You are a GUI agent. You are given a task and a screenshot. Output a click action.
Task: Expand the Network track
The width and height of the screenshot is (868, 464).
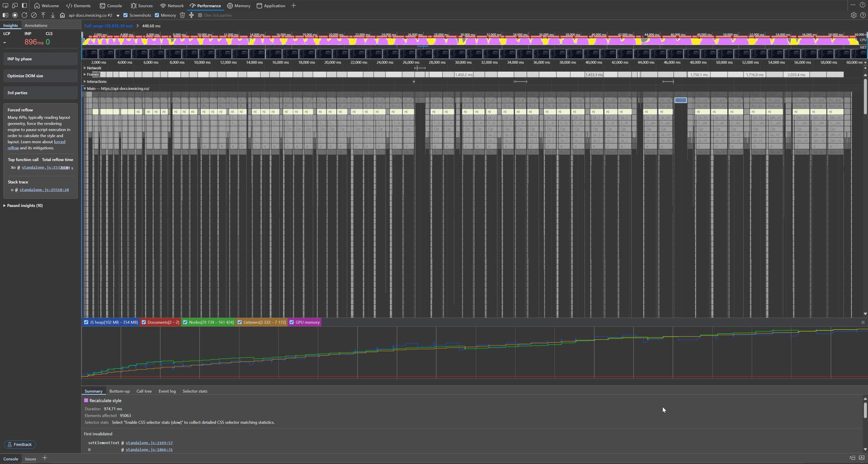[x=85, y=68]
